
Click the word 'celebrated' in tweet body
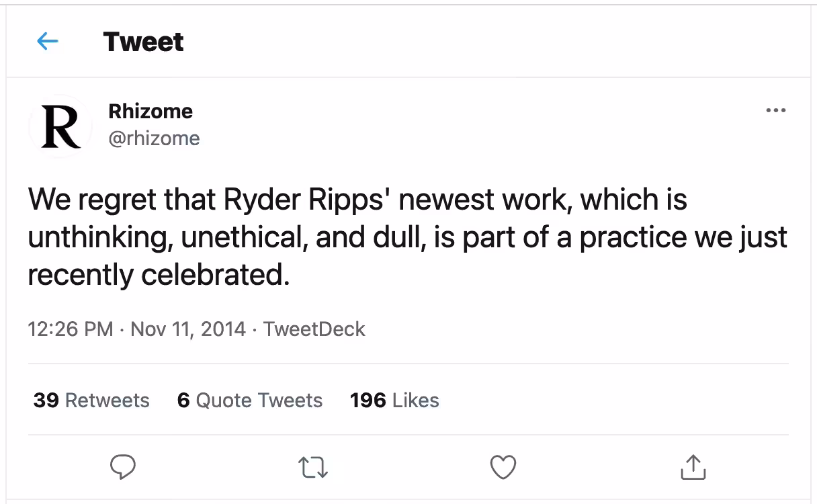(x=218, y=276)
